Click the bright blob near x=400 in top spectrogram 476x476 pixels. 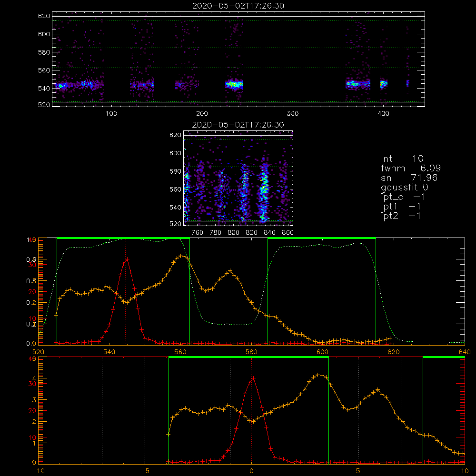(x=384, y=84)
